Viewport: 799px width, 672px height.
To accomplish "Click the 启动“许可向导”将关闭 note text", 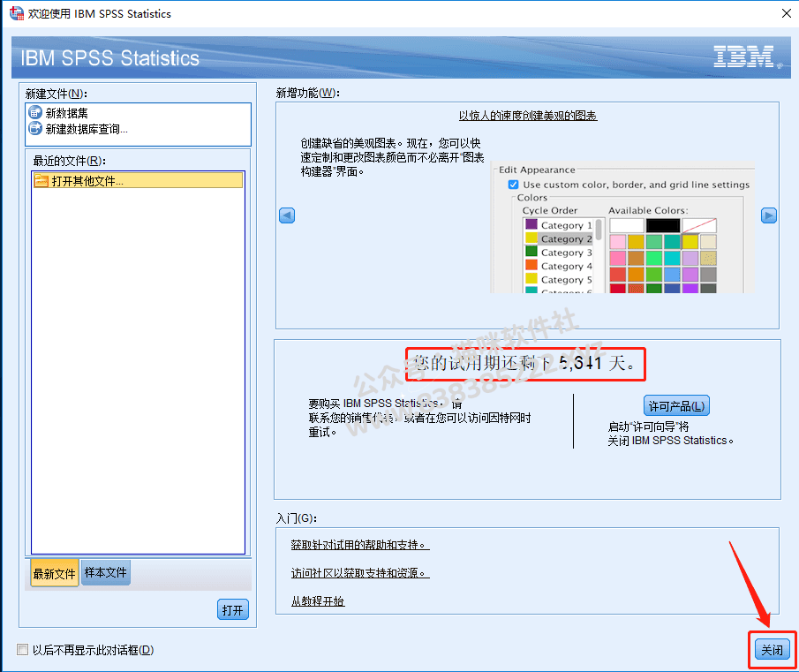I will tap(671, 434).
